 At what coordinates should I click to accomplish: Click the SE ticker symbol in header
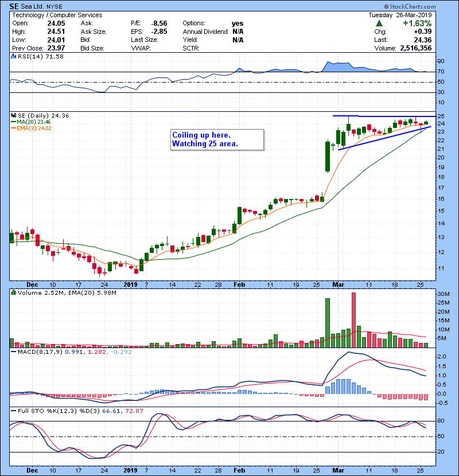(14, 6)
